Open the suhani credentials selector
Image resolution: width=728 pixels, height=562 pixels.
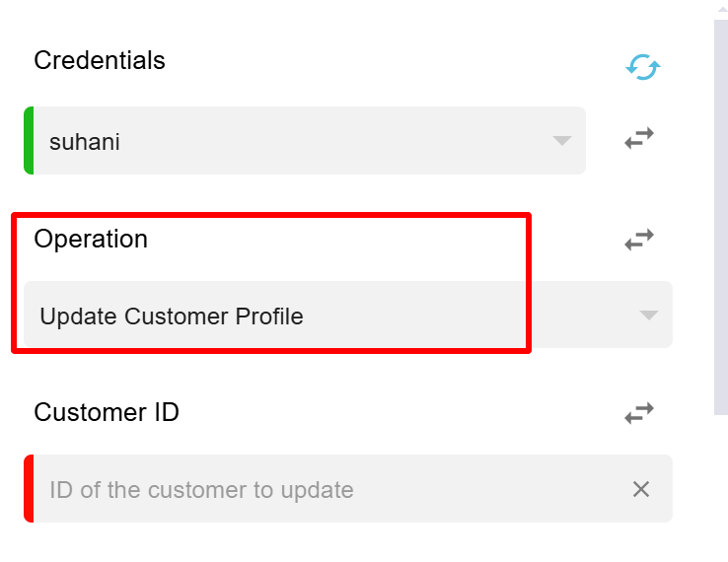[x=305, y=141]
